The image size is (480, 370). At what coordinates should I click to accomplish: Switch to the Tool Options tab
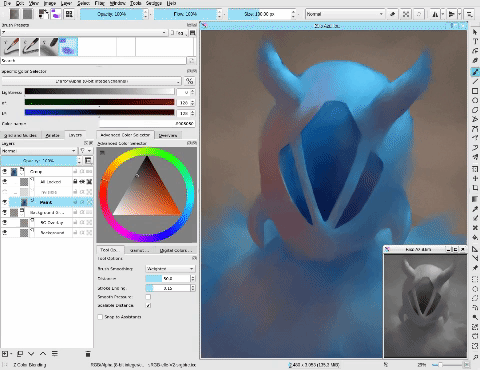point(110,250)
